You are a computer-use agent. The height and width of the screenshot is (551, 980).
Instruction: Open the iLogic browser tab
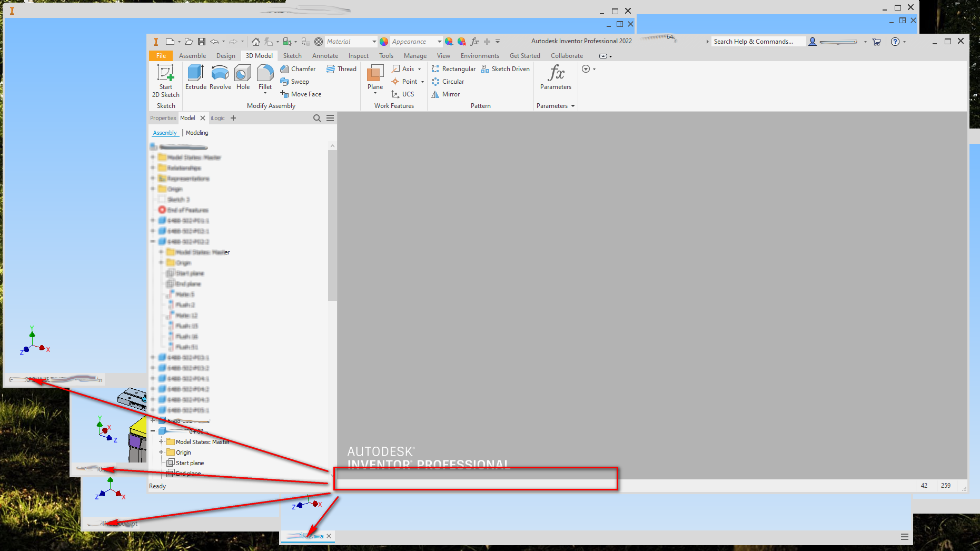tap(217, 118)
